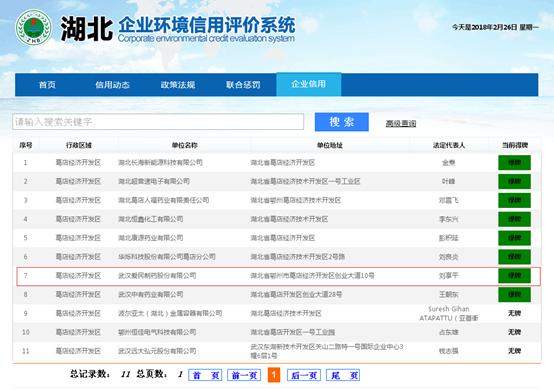Click the row 7 company name ending 制药股份有限公司
554x390 pixels.
(x=157, y=276)
